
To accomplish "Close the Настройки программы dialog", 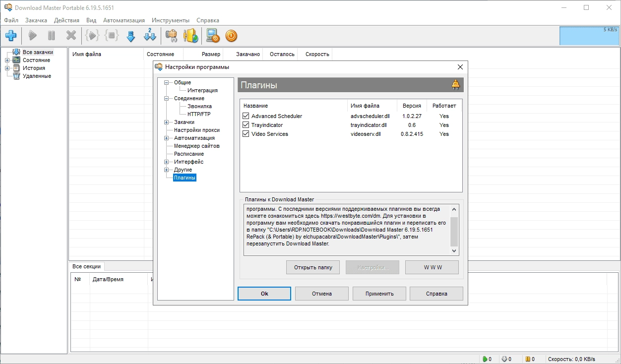I will pyautogui.click(x=460, y=67).
